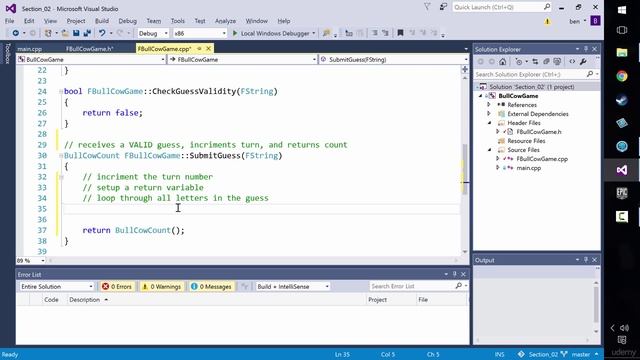Switch to the main.cpp tab
The width and height of the screenshot is (640, 360).
(x=30, y=49)
